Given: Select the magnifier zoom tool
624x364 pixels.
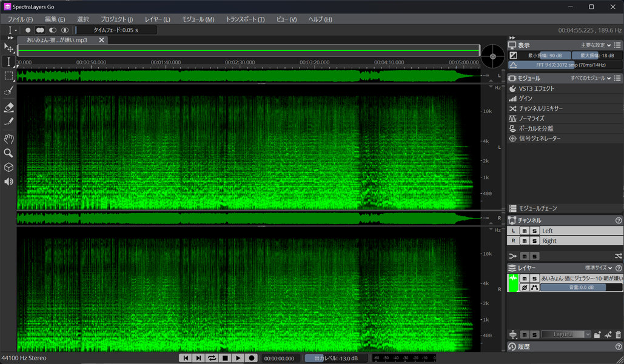Looking at the screenshot, I should click(x=8, y=153).
